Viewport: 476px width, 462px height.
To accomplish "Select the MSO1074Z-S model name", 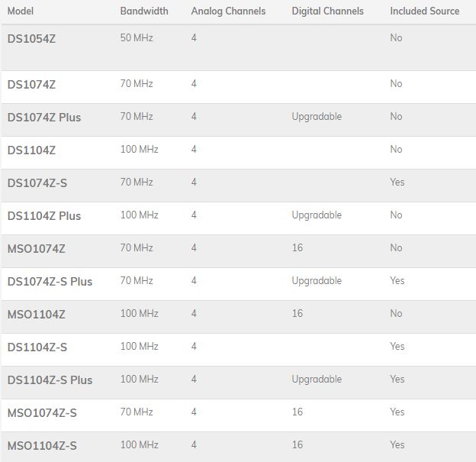I will 42,413.
